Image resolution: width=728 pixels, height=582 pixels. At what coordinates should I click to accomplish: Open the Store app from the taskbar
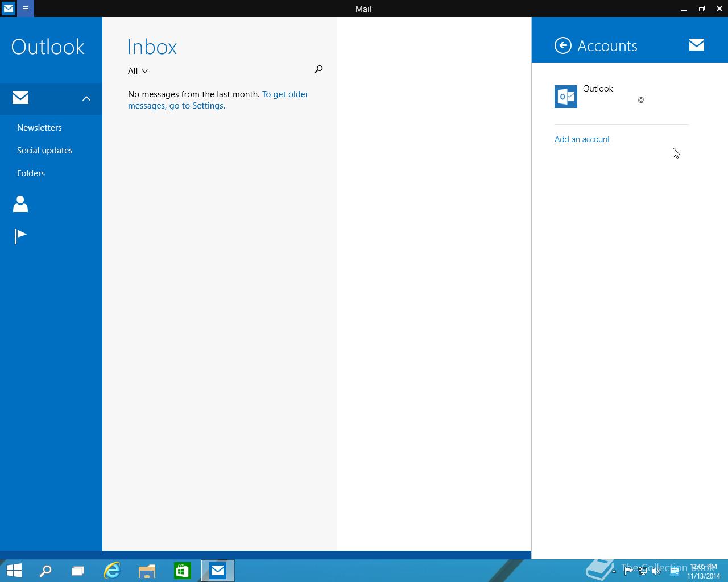point(183,571)
